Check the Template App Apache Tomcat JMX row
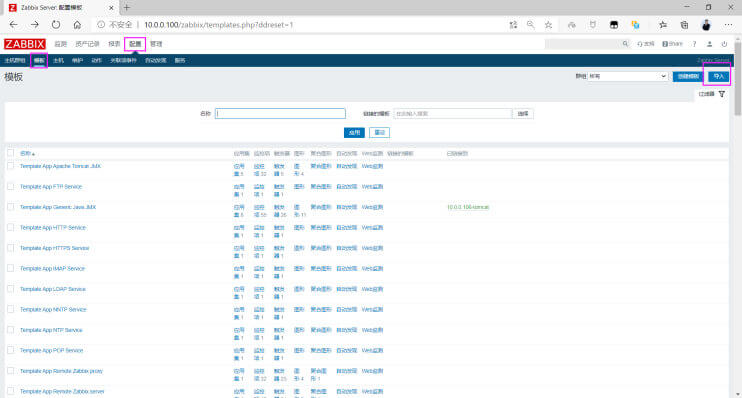 (x=10, y=166)
